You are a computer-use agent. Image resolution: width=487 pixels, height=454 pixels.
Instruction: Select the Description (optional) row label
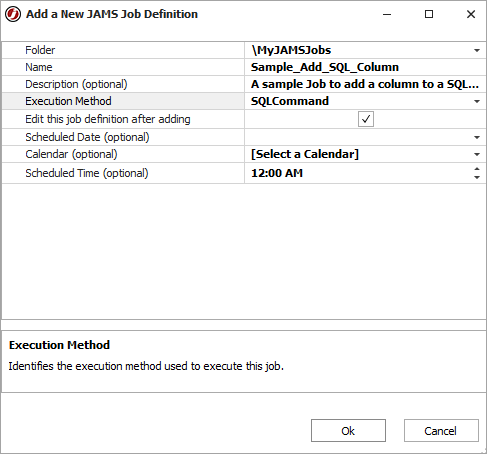pos(76,84)
